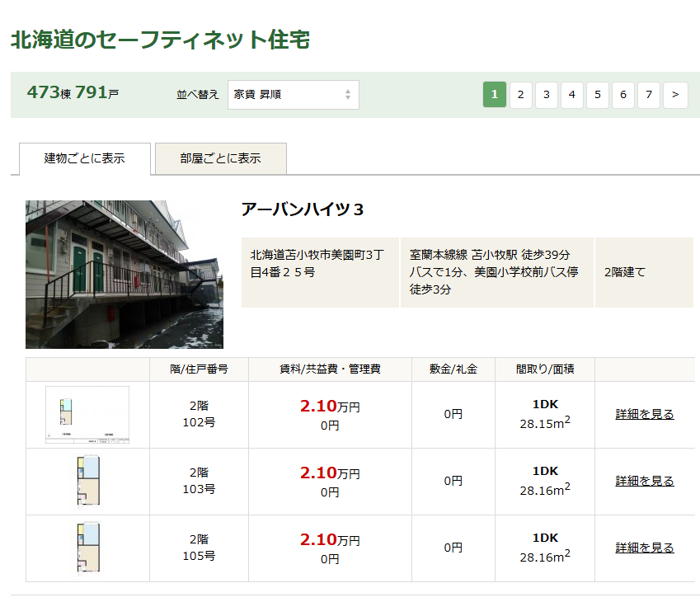The image size is (700, 602).
Task: Go to results page 3
Action: (546, 94)
